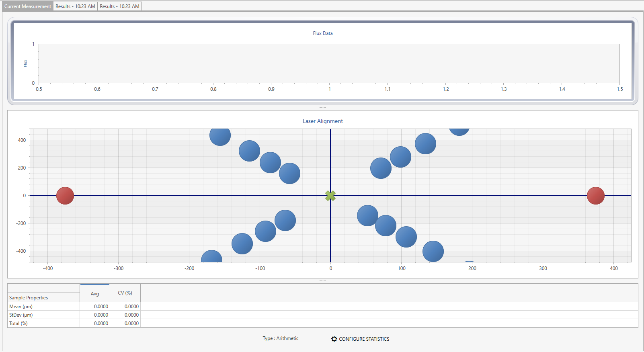Screen dimensions: 644x352
Task: Pick the lower-right blue dot closest to center
Action: click(367, 215)
